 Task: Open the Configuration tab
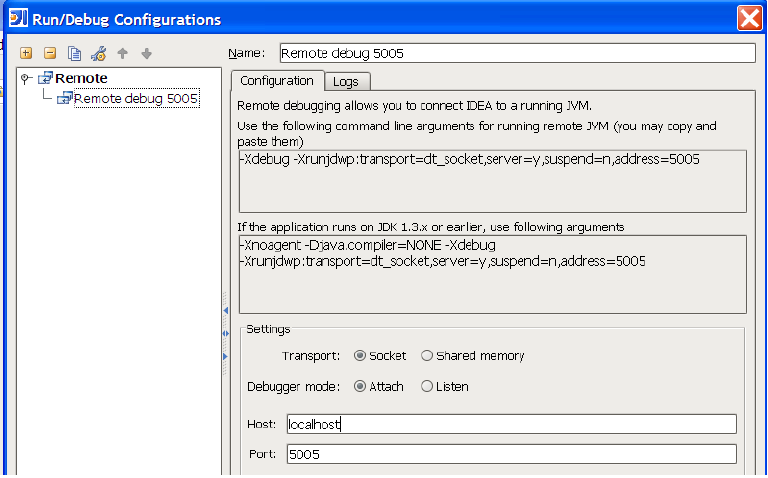(x=277, y=80)
